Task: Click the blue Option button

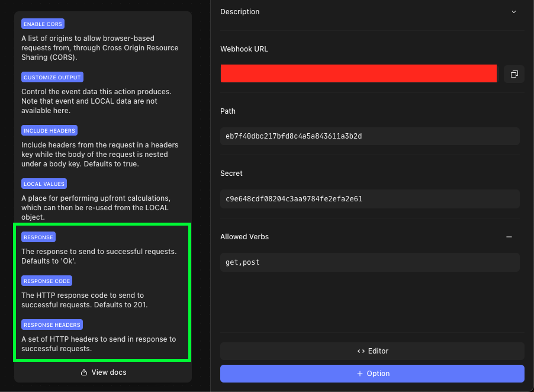Action: click(372, 374)
